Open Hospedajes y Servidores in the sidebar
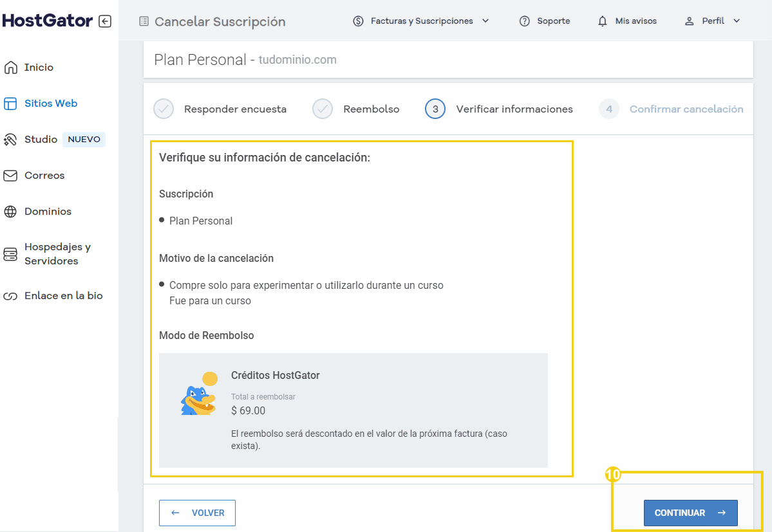Screen dimensions: 772x532 pyautogui.click(x=57, y=253)
